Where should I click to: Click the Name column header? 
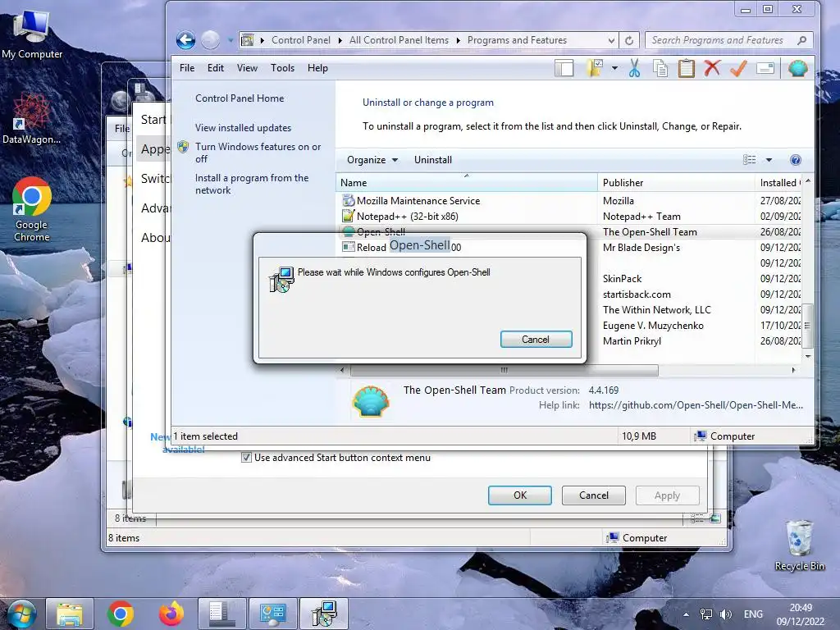point(466,183)
